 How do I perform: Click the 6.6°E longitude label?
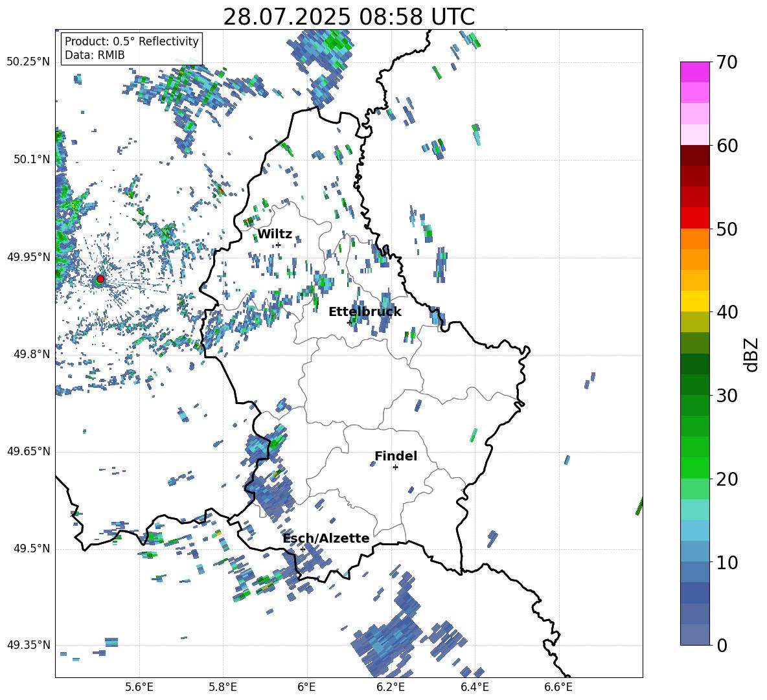pyautogui.click(x=558, y=687)
